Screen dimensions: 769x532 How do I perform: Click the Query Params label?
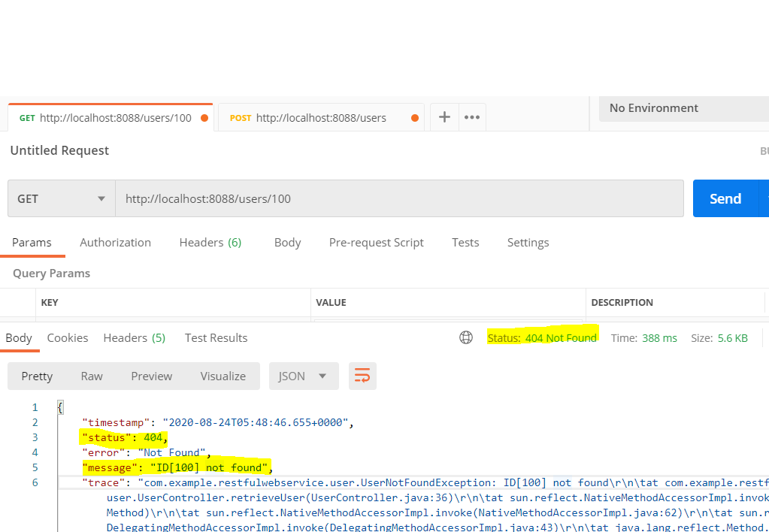point(52,273)
